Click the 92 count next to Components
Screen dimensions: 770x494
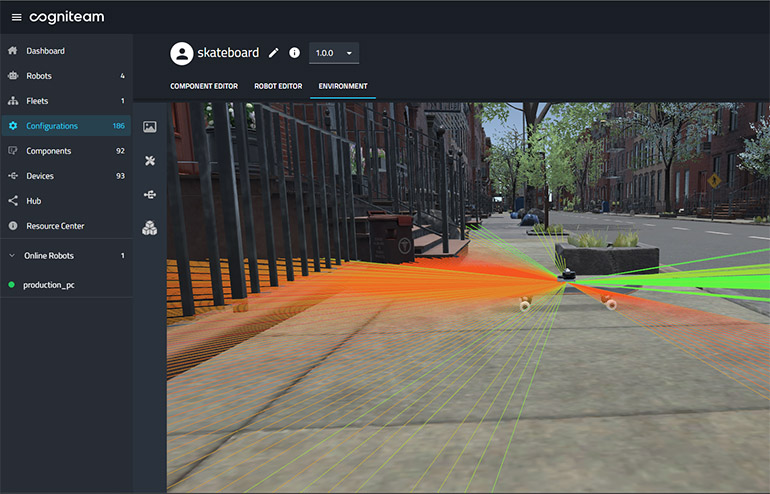click(x=120, y=151)
